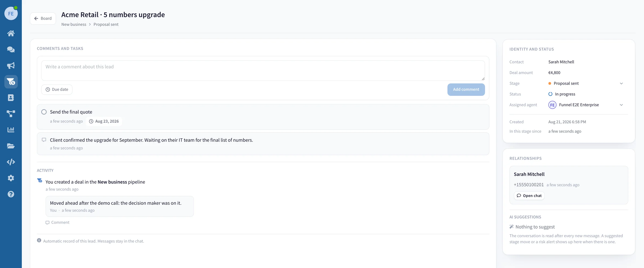Focus the 'Write a comment about this lead' field

click(x=263, y=70)
